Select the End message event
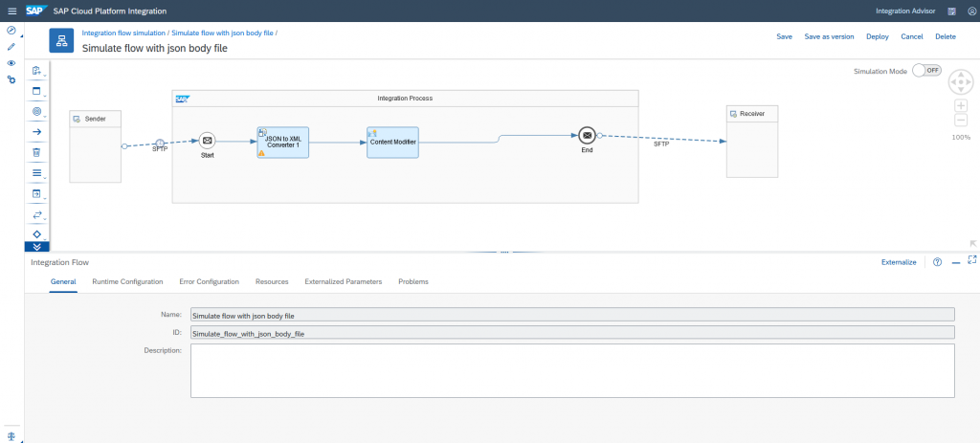The width and height of the screenshot is (980, 443). 587,135
